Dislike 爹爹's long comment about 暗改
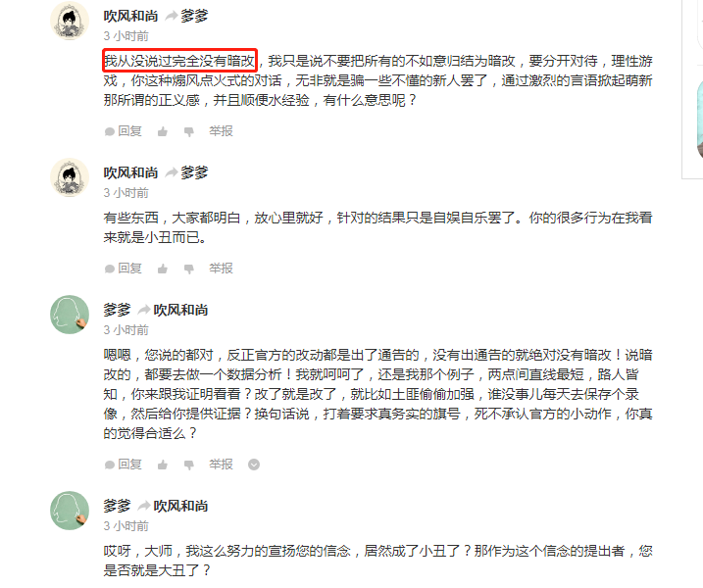The height and width of the screenshot is (588, 703). coord(189,465)
